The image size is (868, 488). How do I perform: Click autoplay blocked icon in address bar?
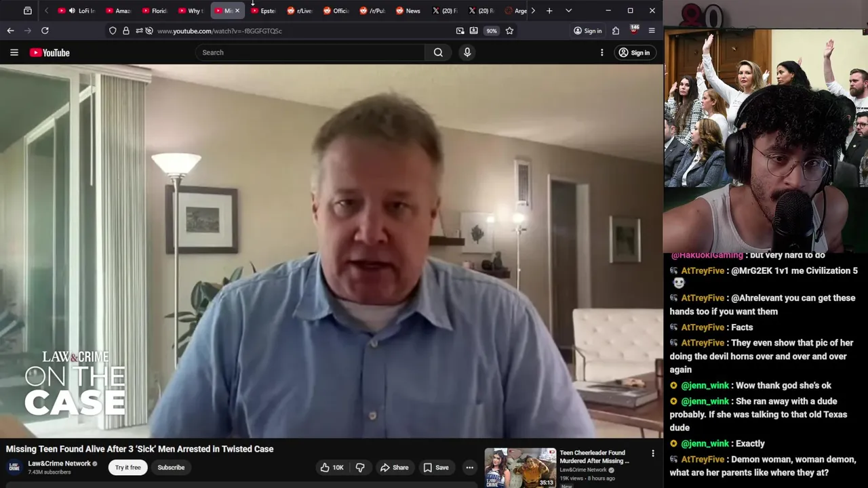coord(149,30)
